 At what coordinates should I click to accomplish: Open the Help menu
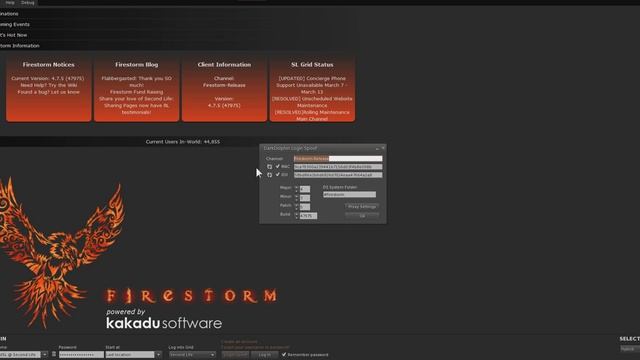pos(10,2)
